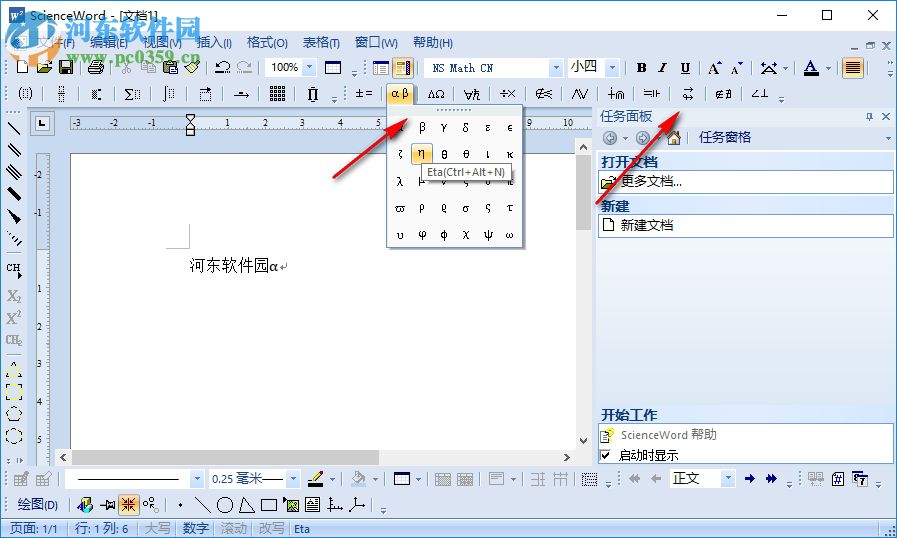Open the ∀ logic symbols palette
Screen dimensions: 897x538
point(472,94)
